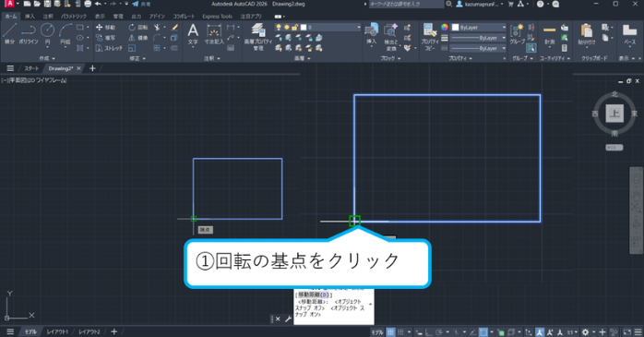Expand the 作成 (Draw) panel
Viewport: 644px width, 337px height.
(x=47, y=58)
